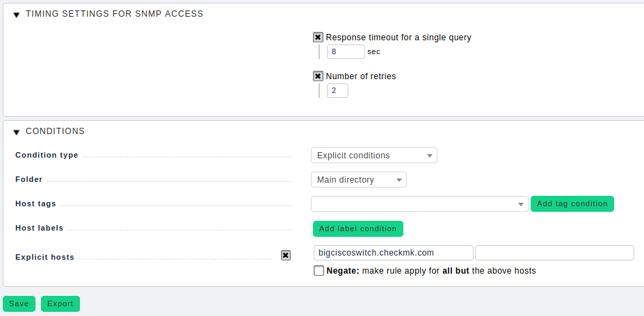Image resolution: width=644 pixels, height=316 pixels.
Task: Open the Host tags selection dropdown
Action: [x=419, y=204]
